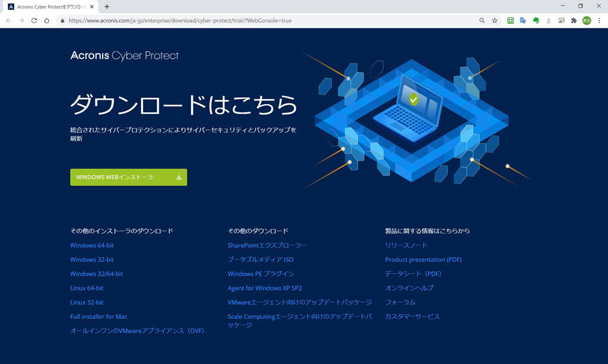
Task: Open オールインワンのVMwareアプライアンス (OVF) link
Action: [137, 331]
